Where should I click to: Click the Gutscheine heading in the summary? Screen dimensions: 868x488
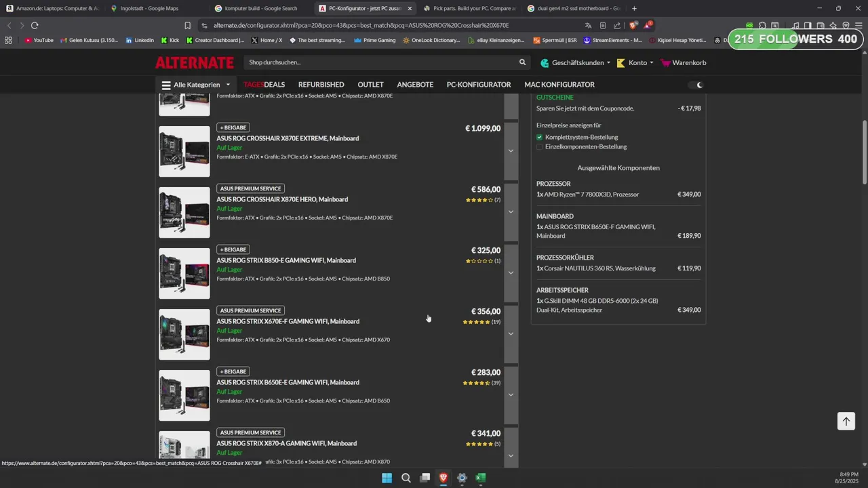tap(555, 98)
